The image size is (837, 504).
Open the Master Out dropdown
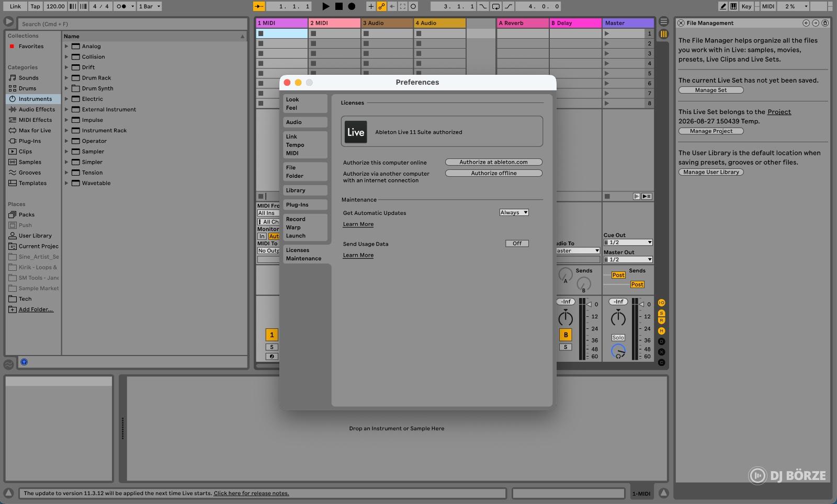click(x=628, y=259)
